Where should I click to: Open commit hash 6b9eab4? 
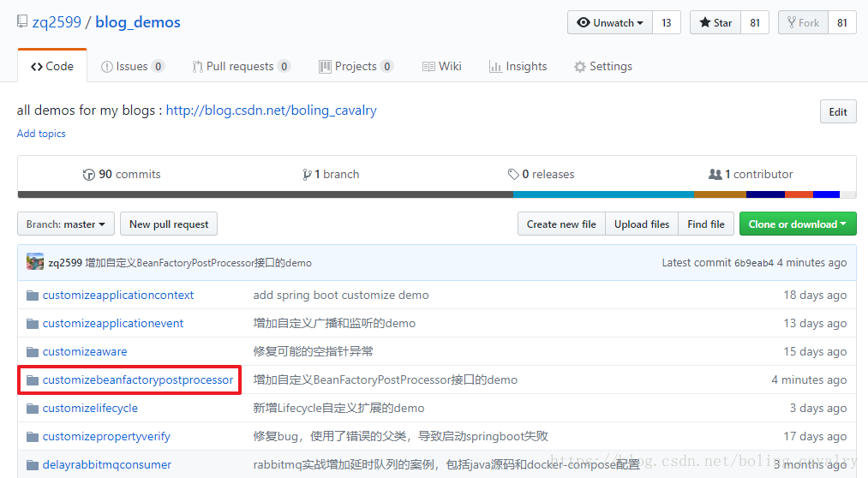tap(753, 263)
